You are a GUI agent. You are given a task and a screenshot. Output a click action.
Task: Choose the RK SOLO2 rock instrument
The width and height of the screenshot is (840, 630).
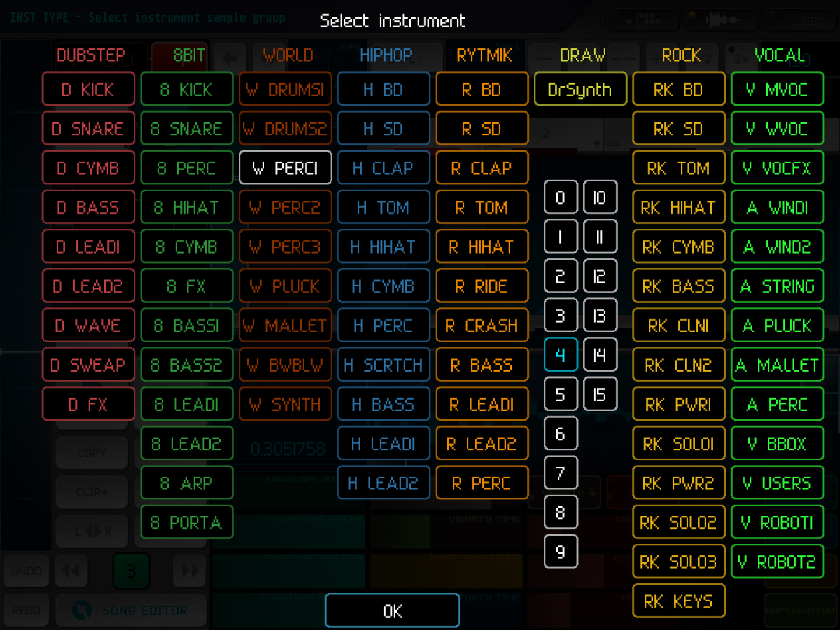[x=678, y=522]
